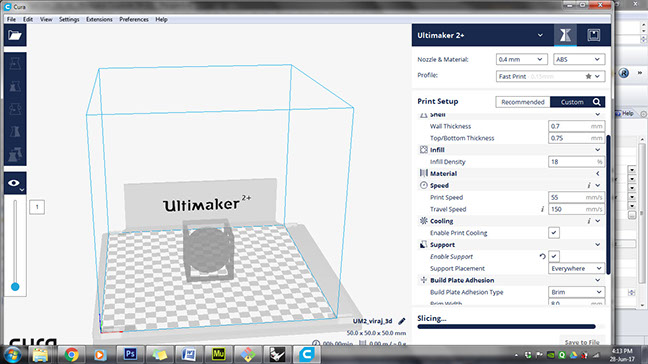Click the search settings magnifier icon
Screen dimensions: 648x364
click(x=596, y=102)
